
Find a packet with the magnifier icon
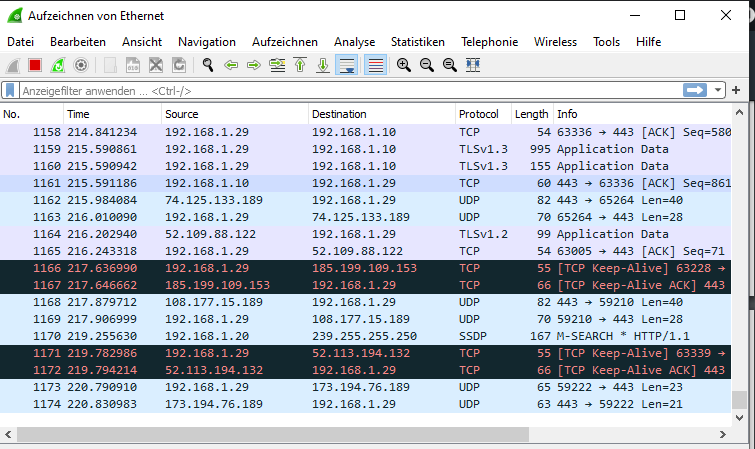(x=208, y=65)
